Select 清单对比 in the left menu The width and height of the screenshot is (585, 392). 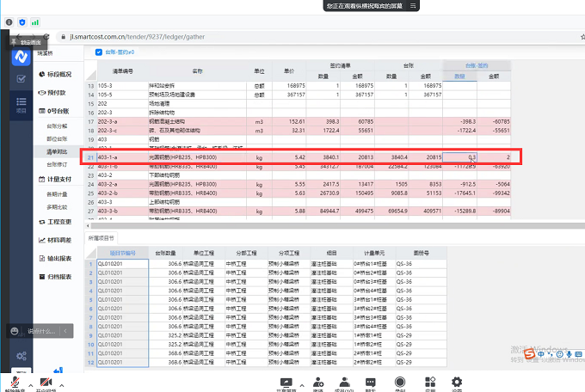point(58,150)
